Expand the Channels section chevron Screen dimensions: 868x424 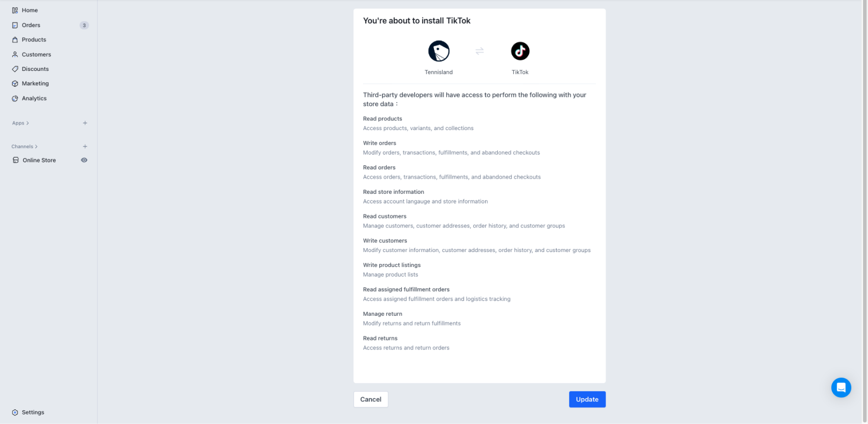pos(36,146)
